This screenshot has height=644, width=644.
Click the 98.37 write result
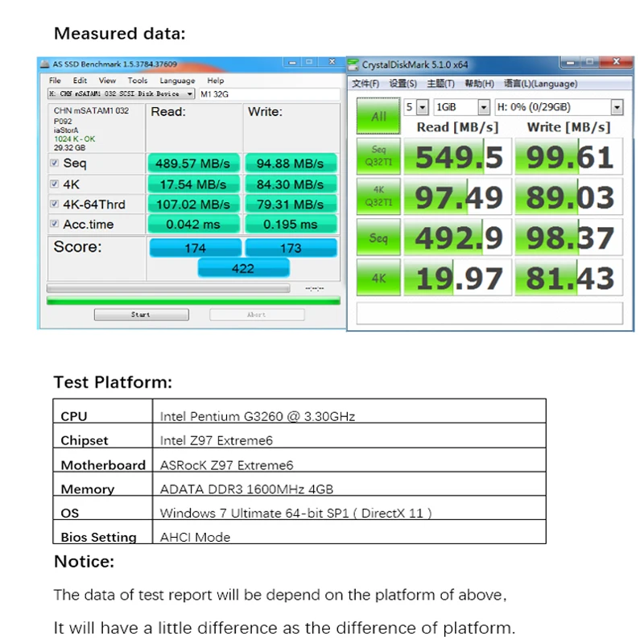pyautogui.click(x=569, y=237)
